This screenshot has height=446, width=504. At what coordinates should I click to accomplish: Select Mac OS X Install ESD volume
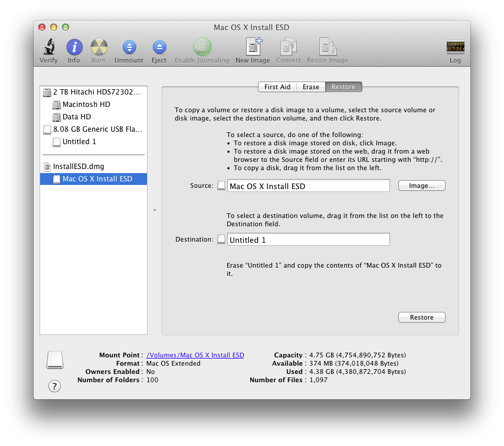(93, 179)
